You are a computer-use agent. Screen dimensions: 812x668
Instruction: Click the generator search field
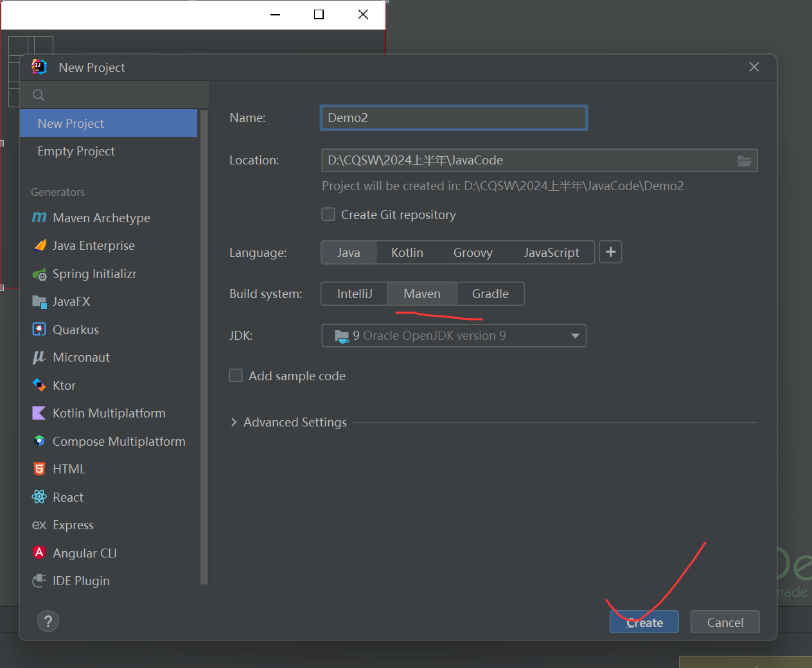click(114, 95)
